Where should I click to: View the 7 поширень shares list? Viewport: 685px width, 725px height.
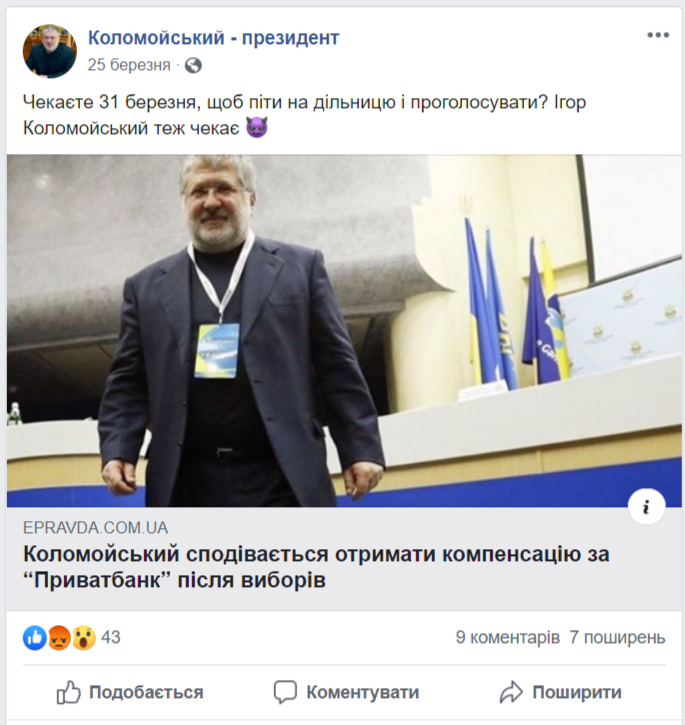tap(617, 638)
